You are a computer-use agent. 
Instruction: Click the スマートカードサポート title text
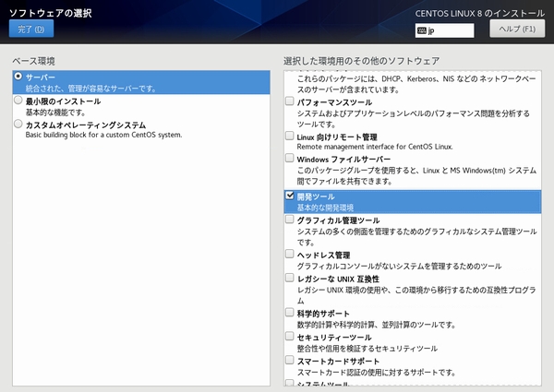(338, 362)
